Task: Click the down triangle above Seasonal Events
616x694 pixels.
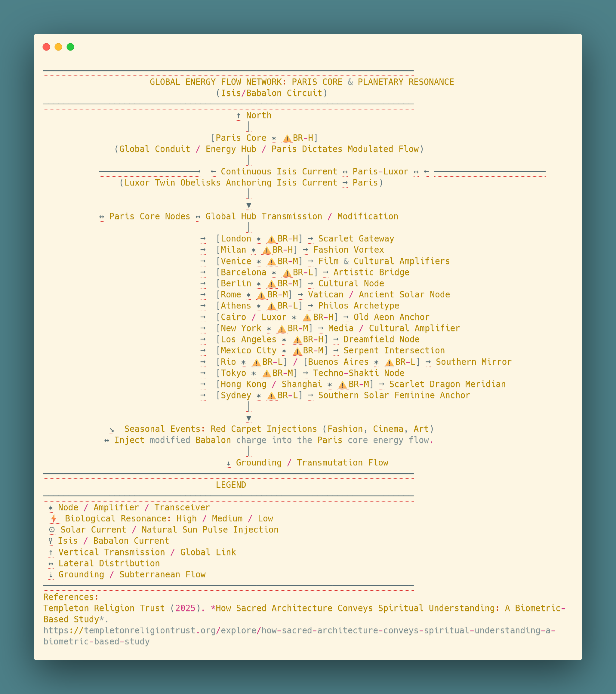Action: click(x=248, y=418)
